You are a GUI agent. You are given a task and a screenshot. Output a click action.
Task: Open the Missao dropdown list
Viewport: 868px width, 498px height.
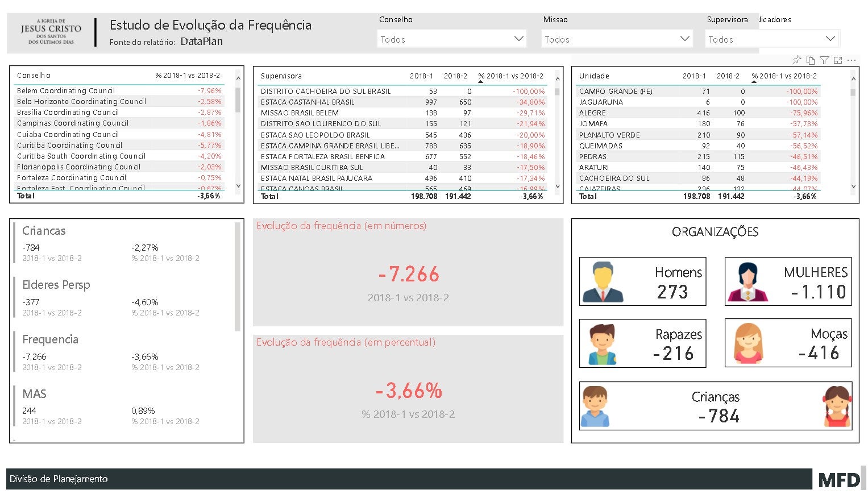point(684,39)
